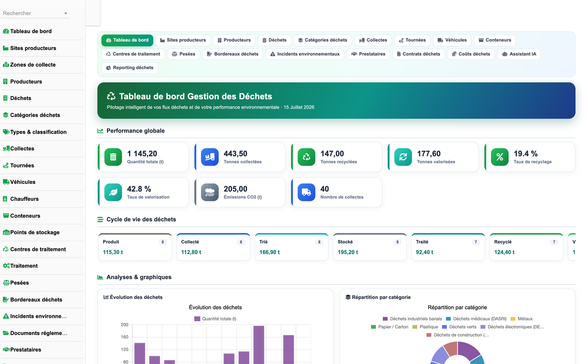This screenshot has height=364, width=588.
Task: Click Sites producteurs sidebar icon
Action: tap(6, 48)
